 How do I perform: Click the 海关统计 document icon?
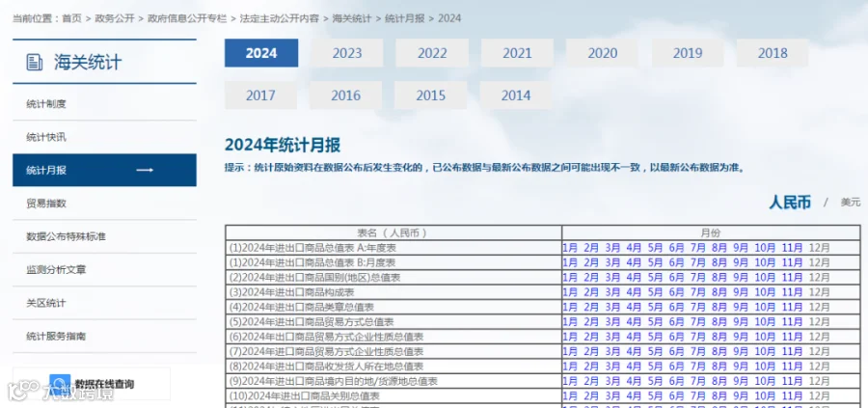35,62
